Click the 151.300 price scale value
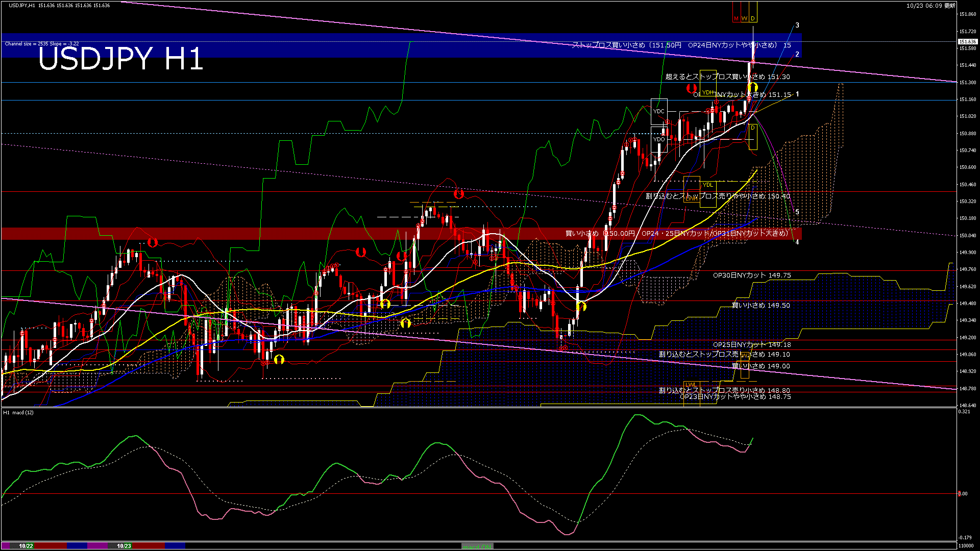 click(968, 82)
